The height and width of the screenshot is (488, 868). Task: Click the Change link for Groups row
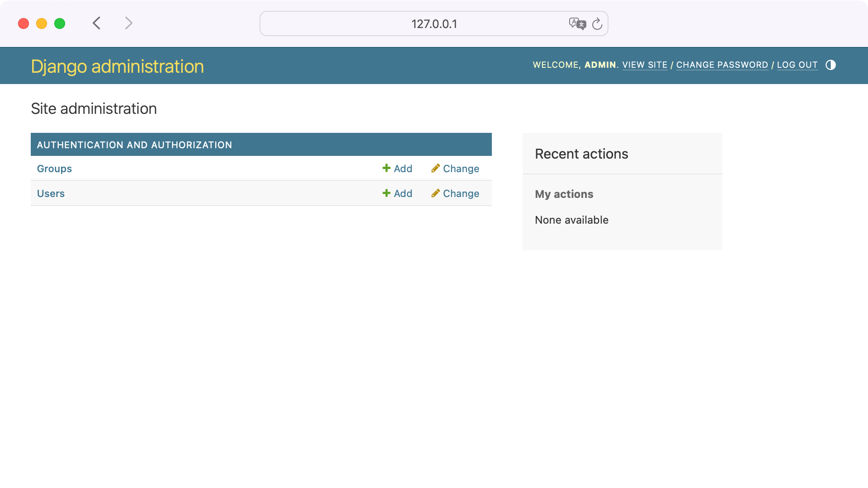point(461,168)
